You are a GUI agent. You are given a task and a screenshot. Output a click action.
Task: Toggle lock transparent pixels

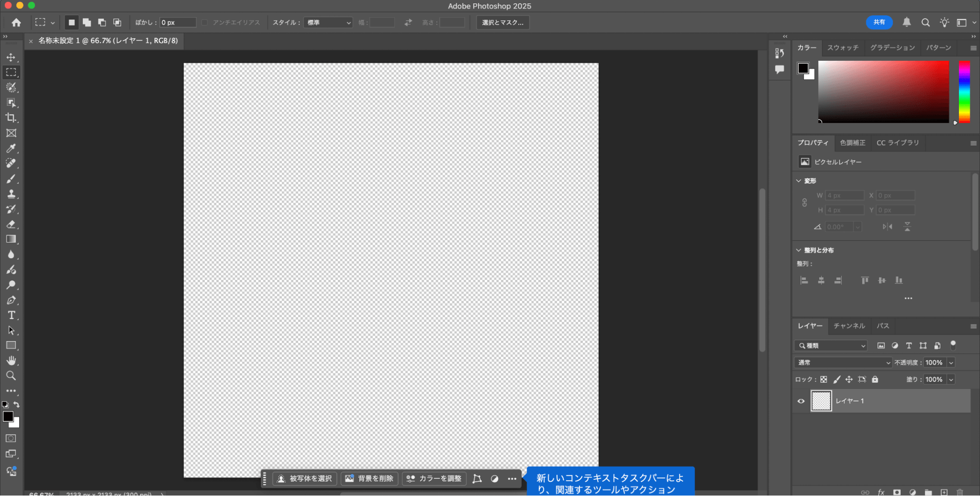coord(824,379)
